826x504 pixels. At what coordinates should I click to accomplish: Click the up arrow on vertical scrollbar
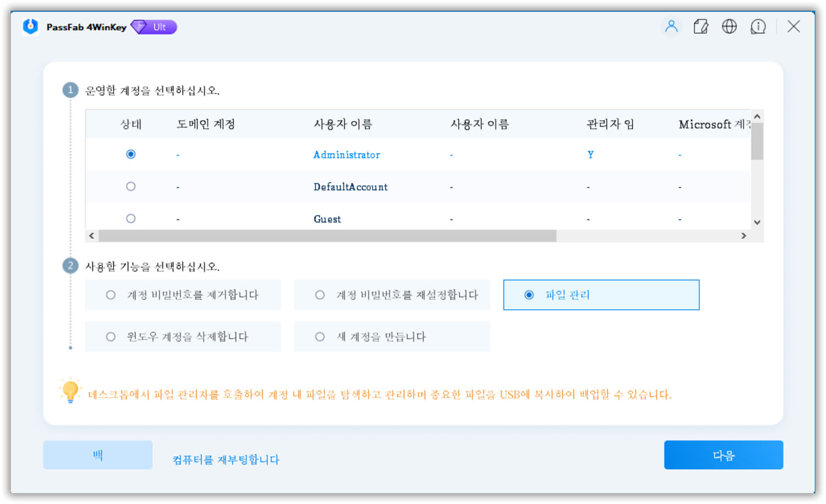click(x=757, y=116)
